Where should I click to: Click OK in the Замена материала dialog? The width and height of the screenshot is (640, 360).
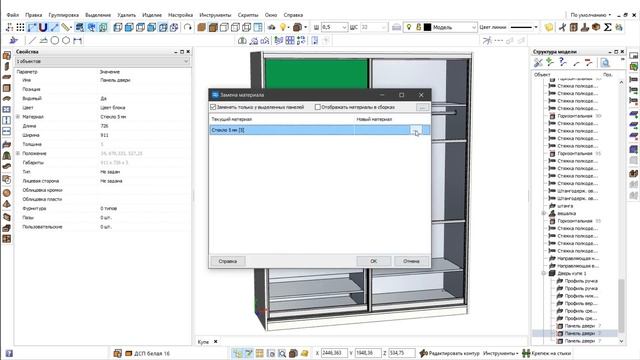373,261
